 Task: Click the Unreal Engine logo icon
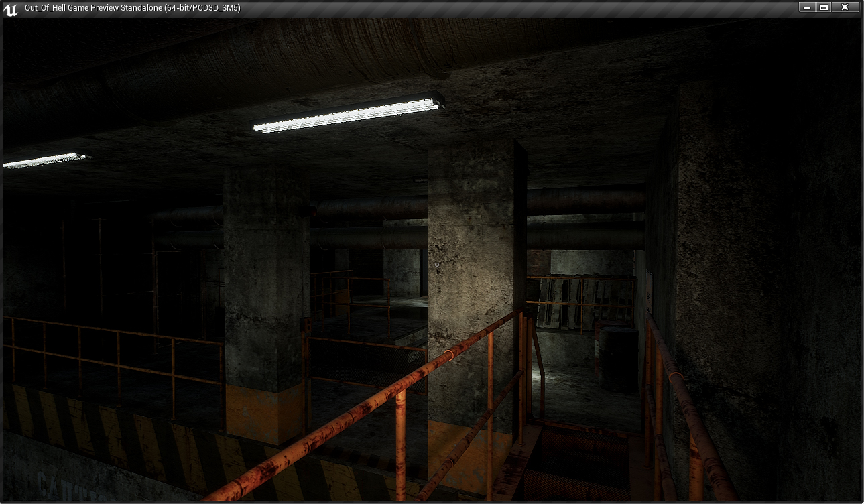click(11, 9)
